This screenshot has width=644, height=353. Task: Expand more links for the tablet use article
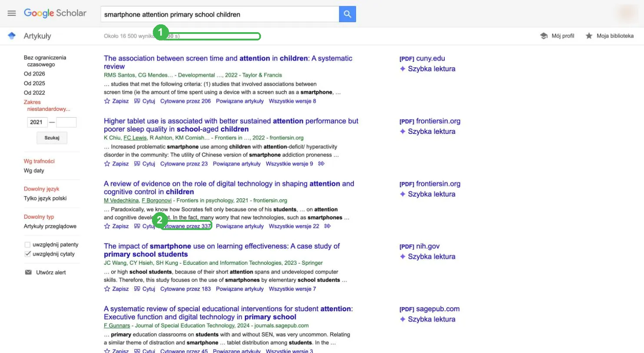321,164
